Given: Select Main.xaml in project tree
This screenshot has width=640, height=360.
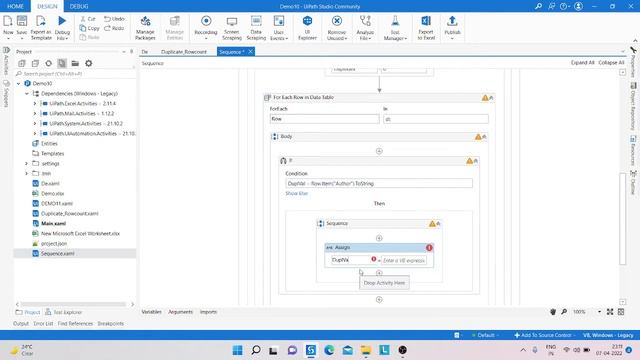Looking at the screenshot, I should 53,223.
